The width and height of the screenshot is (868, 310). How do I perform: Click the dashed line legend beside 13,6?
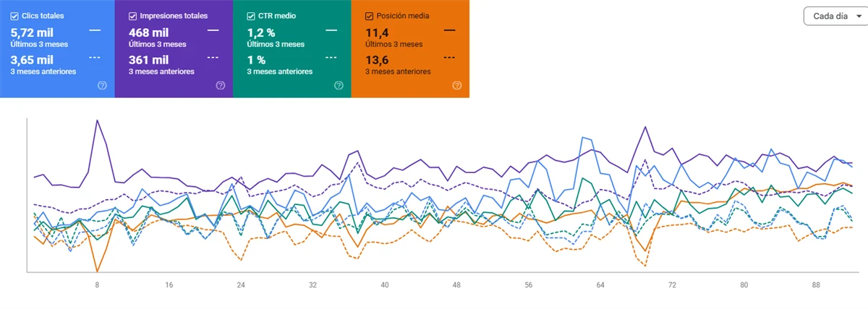coord(449,56)
